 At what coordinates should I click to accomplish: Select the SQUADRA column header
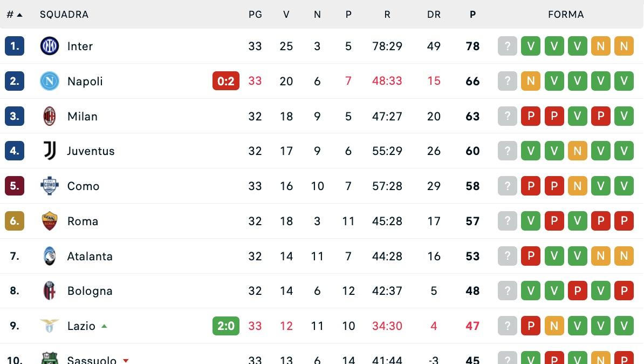pos(64,15)
